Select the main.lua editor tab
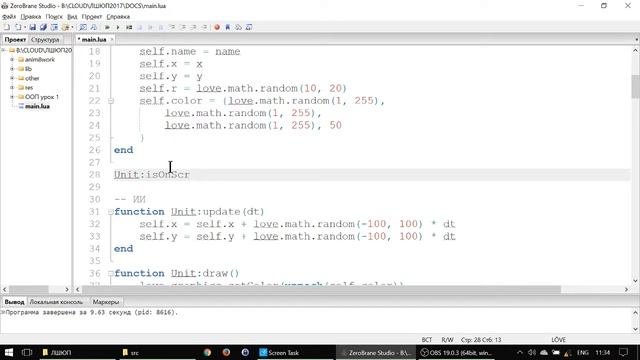The width and height of the screenshot is (640, 360). [x=93, y=40]
